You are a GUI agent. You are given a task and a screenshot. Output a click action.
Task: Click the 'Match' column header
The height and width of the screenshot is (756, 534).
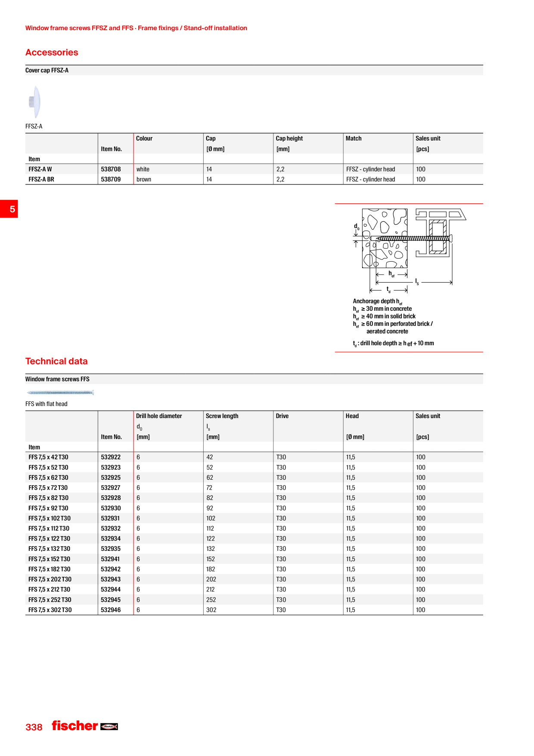[x=354, y=138]
